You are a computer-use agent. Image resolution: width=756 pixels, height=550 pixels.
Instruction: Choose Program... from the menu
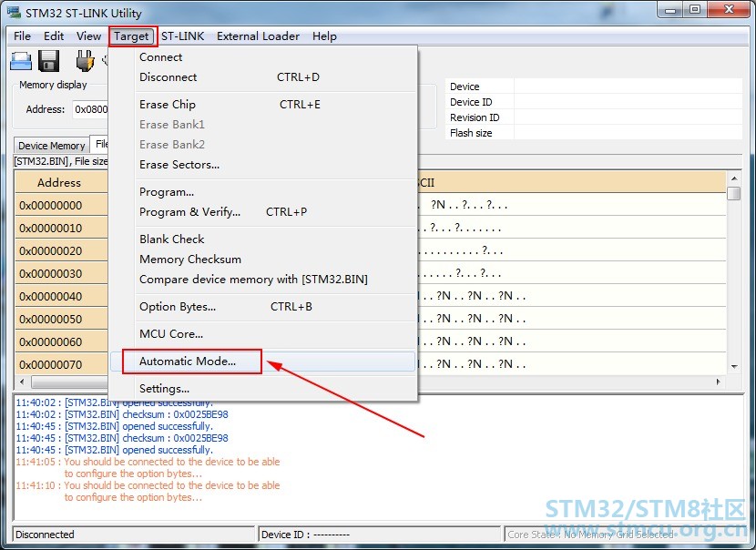click(x=263, y=192)
